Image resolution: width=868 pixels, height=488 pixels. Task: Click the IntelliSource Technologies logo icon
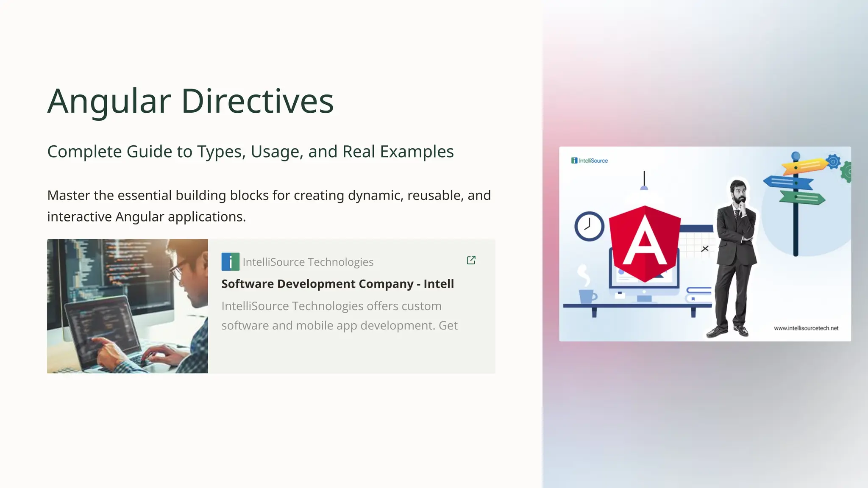click(x=230, y=262)
